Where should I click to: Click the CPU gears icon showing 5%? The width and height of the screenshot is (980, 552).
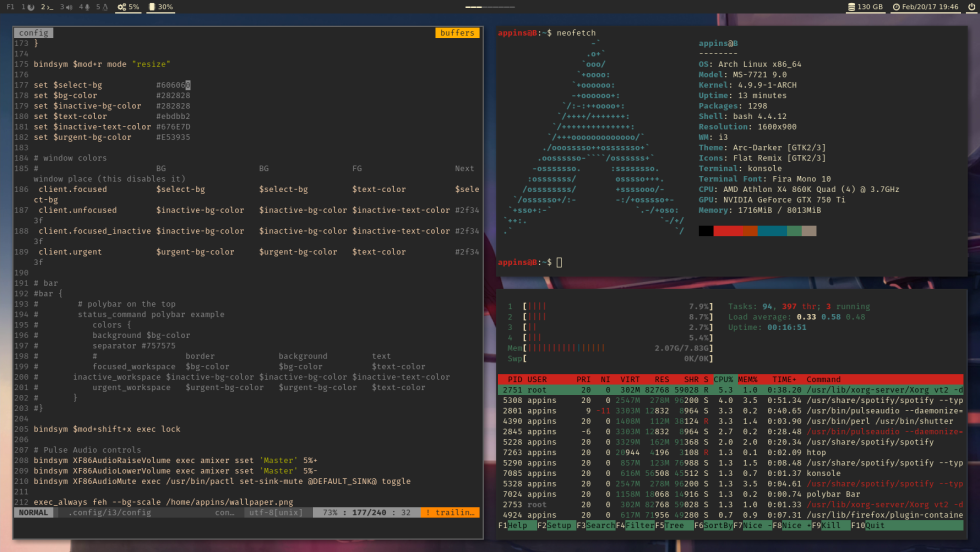pyautogui.click(x=122, y=7)
